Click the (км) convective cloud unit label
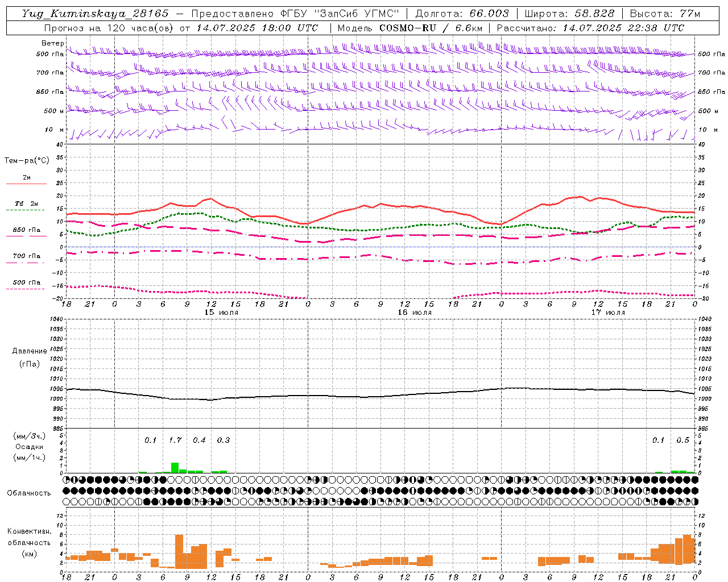Image resolution: width=728 pixels, height=582 pixels. click(x=29, y=554)
